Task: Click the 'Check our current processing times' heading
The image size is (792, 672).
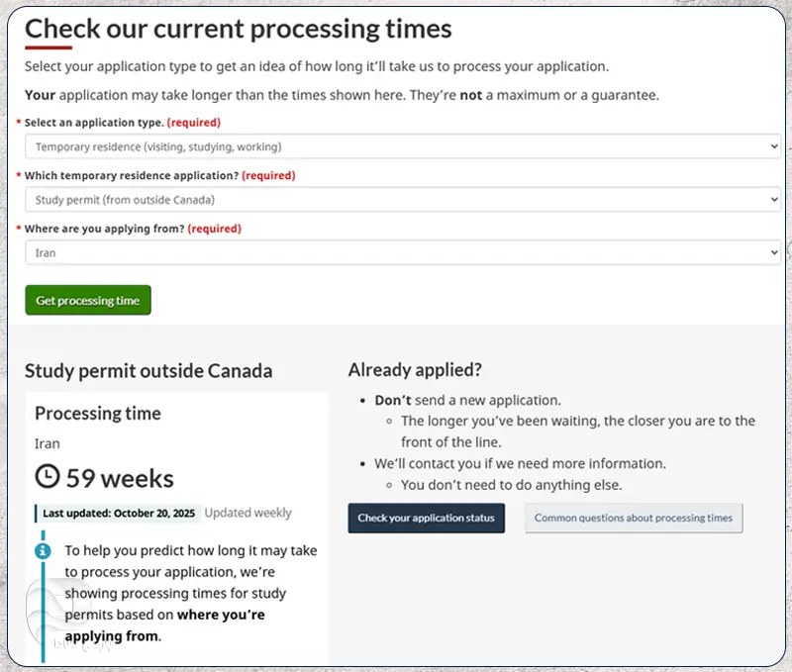Action: coord(239,29)
